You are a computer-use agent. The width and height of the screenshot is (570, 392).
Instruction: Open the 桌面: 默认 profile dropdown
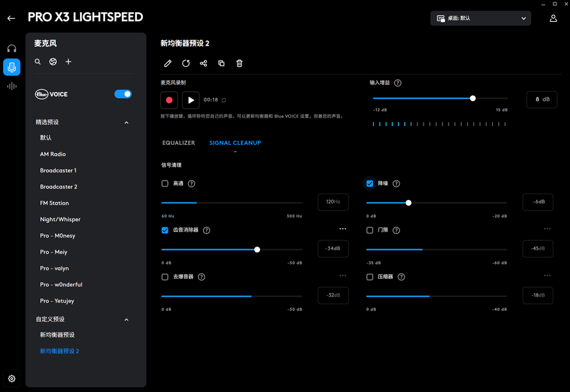pos(480,18)
